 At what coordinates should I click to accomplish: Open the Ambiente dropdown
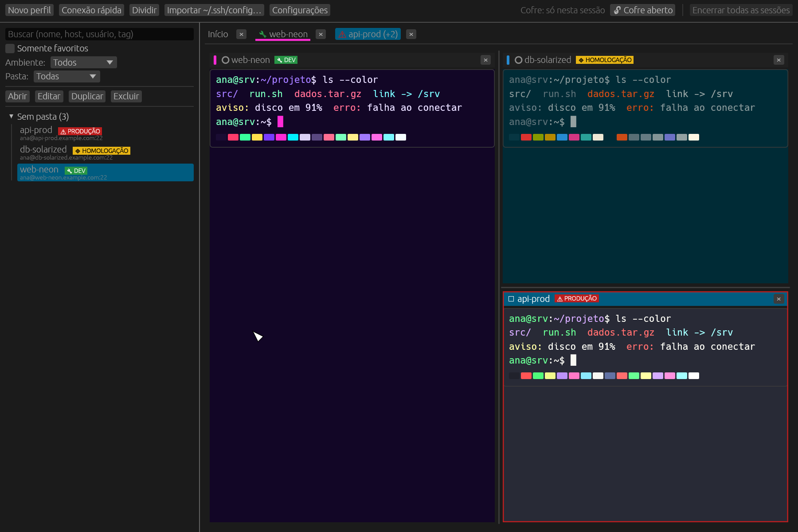[x=83, y=63]
